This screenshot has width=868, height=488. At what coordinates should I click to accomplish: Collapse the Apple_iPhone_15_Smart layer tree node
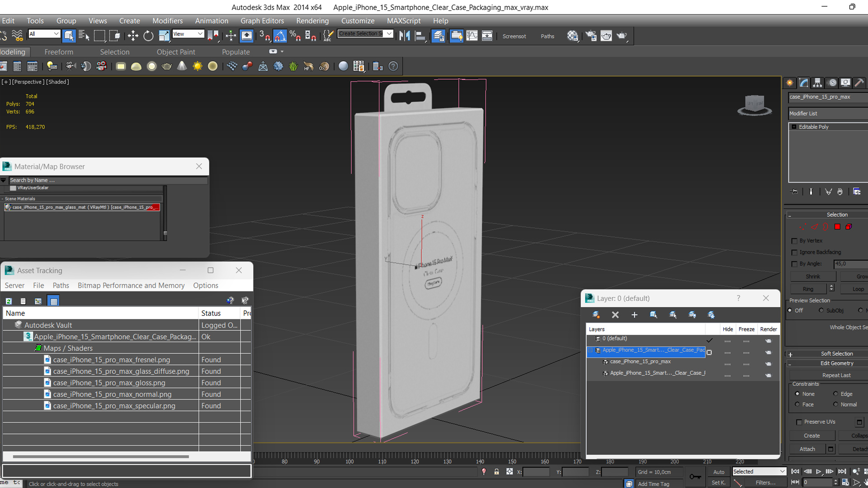[x=590, y=350]
